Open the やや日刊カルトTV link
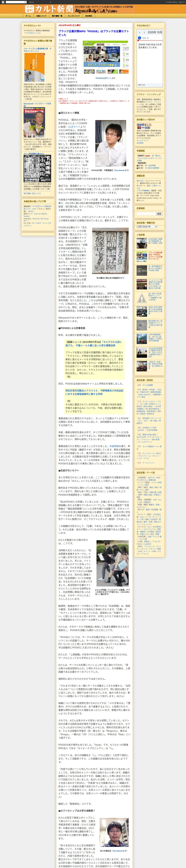Screen dimensions: 186x868 (32, 33)
